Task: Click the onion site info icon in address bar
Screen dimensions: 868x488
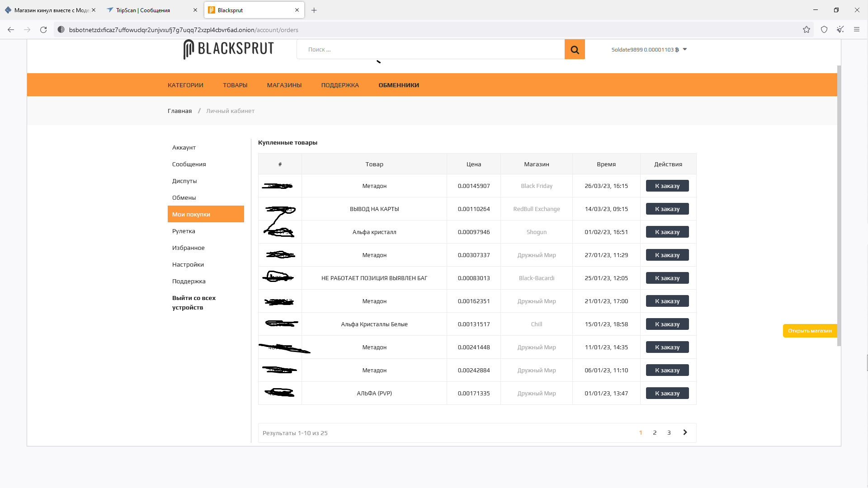Action: point(61,30)
